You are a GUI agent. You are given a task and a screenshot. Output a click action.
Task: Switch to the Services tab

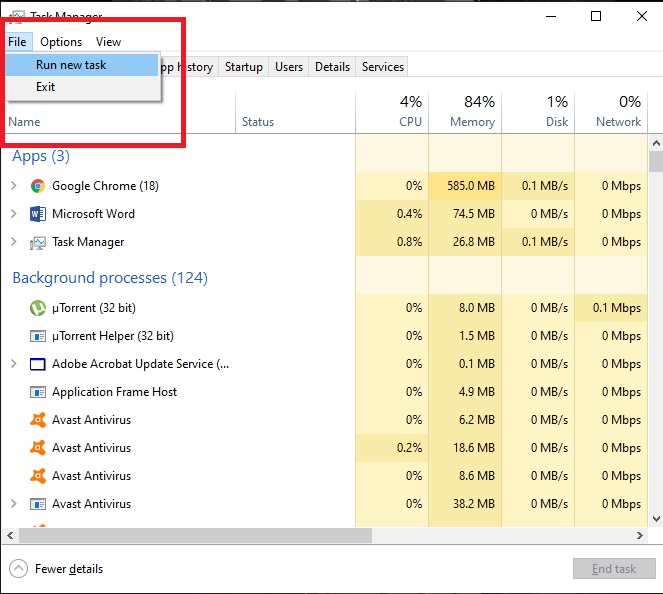pyautogui.click(x=383, y=67)
